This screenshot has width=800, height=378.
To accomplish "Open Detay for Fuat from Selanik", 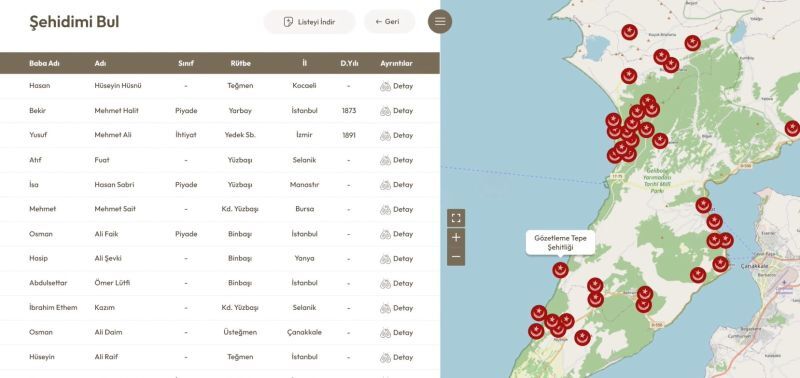I will coord(396,160).
